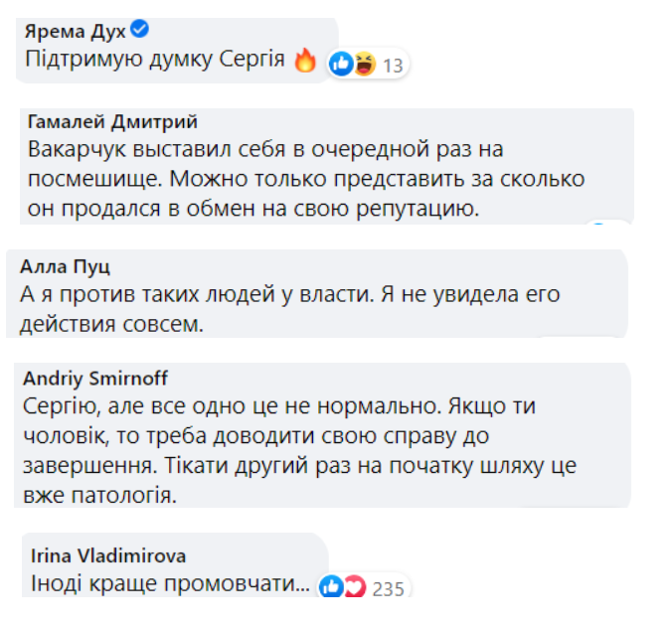The height and width of the screenshot is (629, 672).
Task: Open Ярема Дух's profile
Action: click(x=75, y=31)
